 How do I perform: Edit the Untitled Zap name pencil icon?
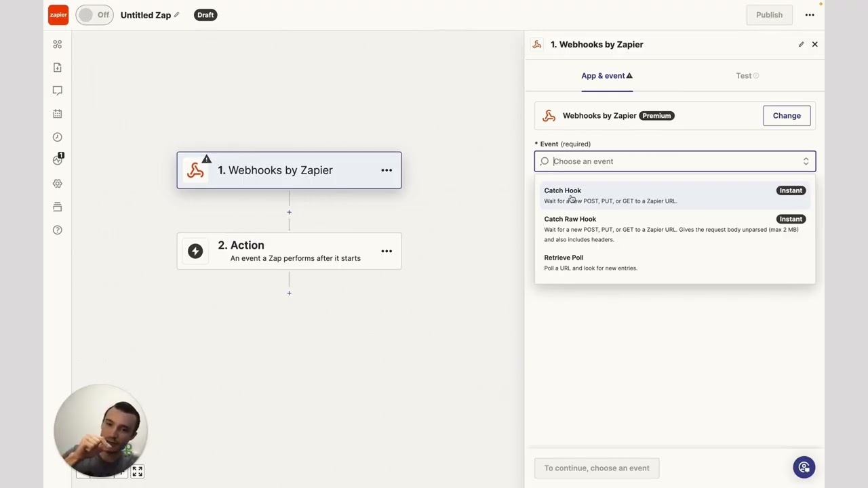click(x=177, y=15)
